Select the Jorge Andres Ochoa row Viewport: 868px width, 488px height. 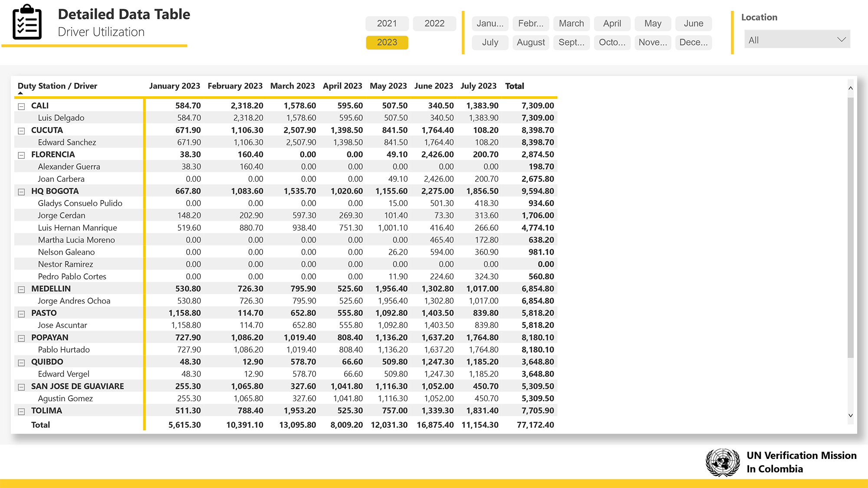pos(286,301)
